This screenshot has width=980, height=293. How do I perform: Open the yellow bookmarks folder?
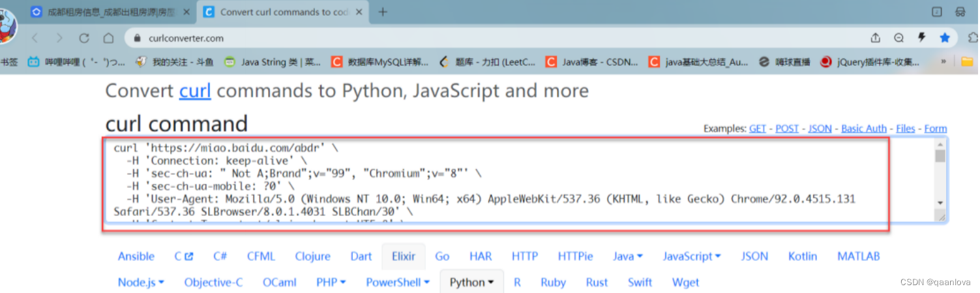pyautogui.click(x=968, y=62)
